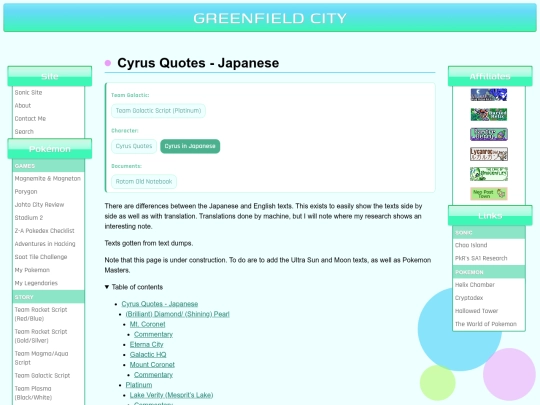Open the green leafy Celebi affiliate banner

point(489,174)
